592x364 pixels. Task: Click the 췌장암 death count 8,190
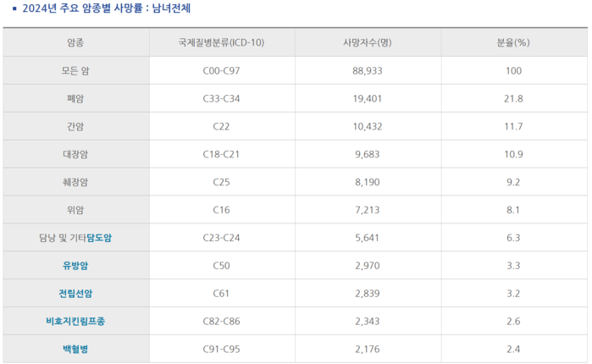(368, 182)
